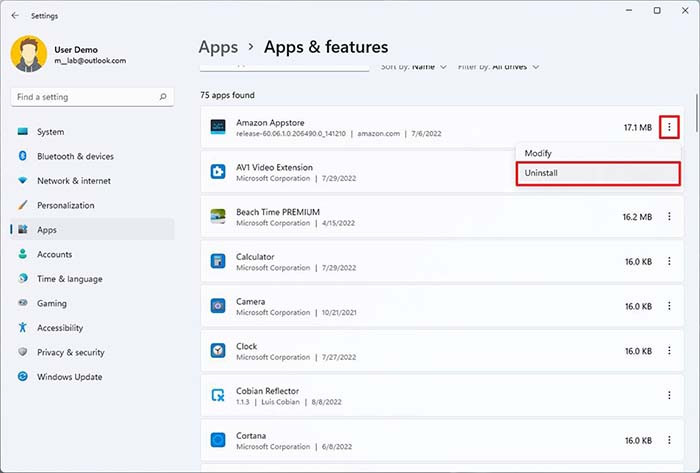This screenshot has height=473, width=700.
Task: Open Windows Update settings
Action: 92,377
